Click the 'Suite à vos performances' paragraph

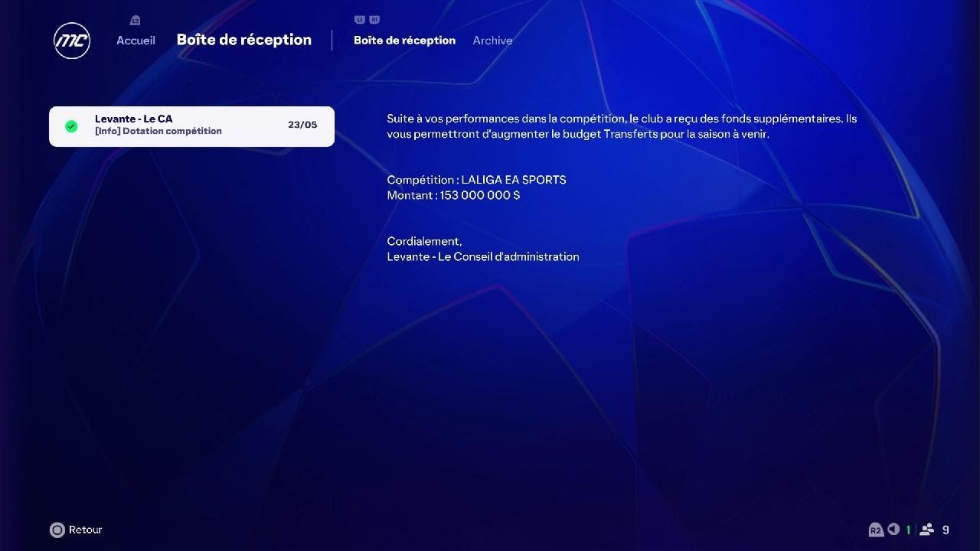click(622, 126)
